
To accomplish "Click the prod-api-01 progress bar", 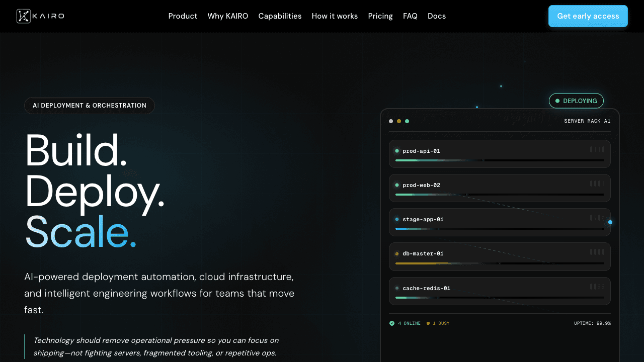I will [x=500, y=160].
